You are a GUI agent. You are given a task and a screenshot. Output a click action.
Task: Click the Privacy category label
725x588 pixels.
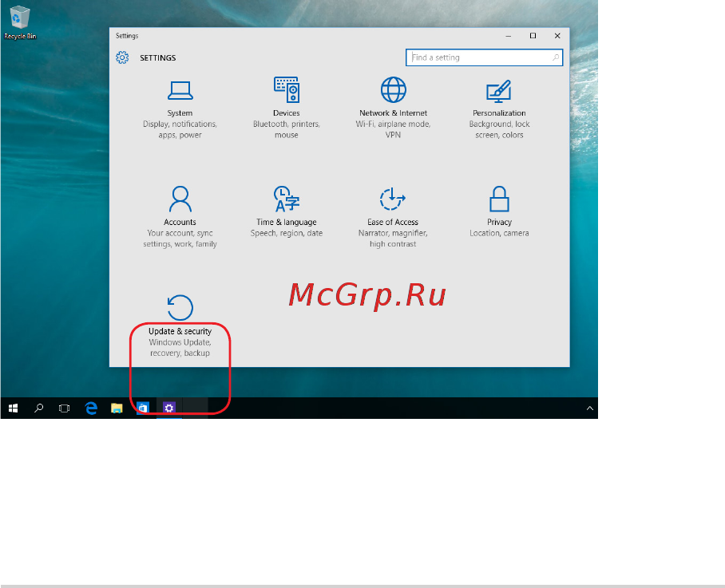(x=499, y=222)
